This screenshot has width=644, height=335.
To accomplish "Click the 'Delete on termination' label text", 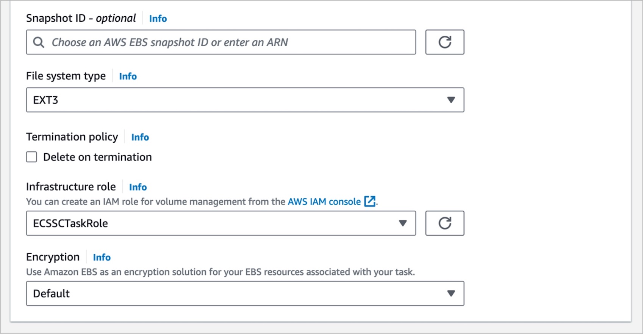I will [x=97, y=157].
